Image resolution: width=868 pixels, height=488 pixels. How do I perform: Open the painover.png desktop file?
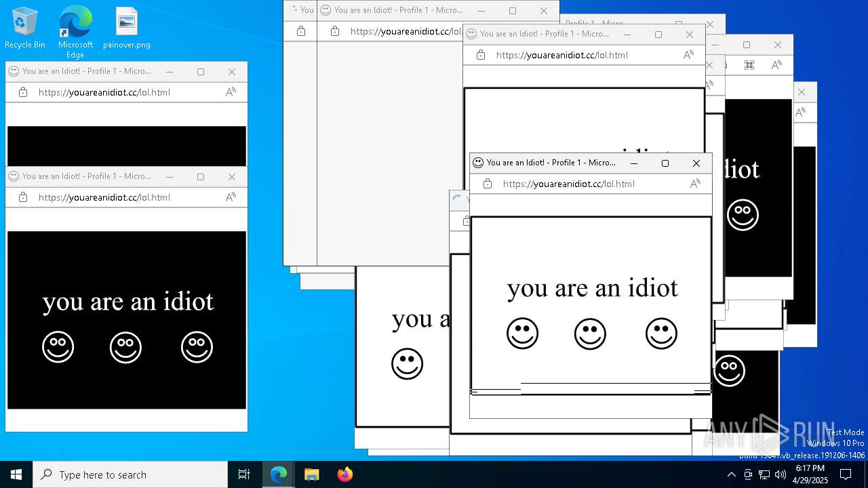pyautogui.click(x=127, y=28)
